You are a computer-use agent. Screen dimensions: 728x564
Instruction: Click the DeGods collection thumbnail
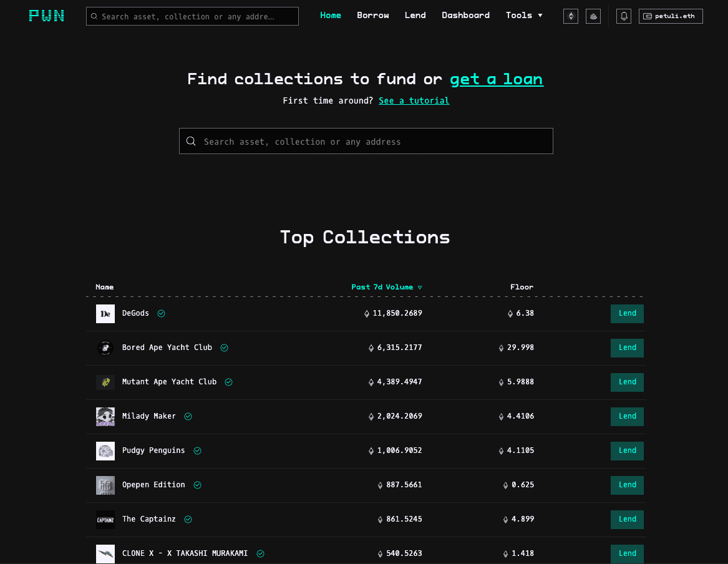click(x=105, y=314)
